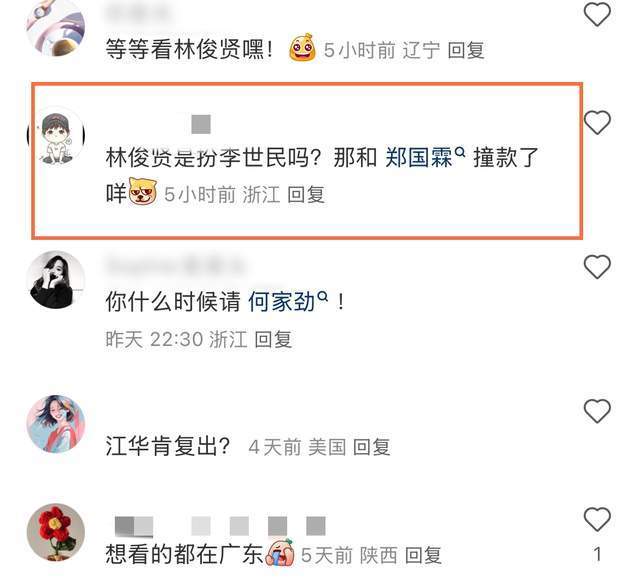Open the top commenter's pastel avatar
640x581 pixels.
coord(56,27)
